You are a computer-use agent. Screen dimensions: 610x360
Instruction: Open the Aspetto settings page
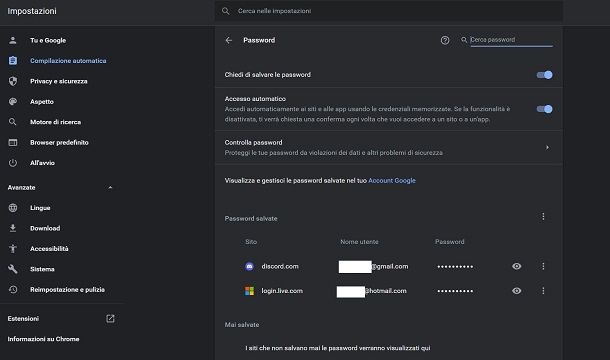point(42,102)
